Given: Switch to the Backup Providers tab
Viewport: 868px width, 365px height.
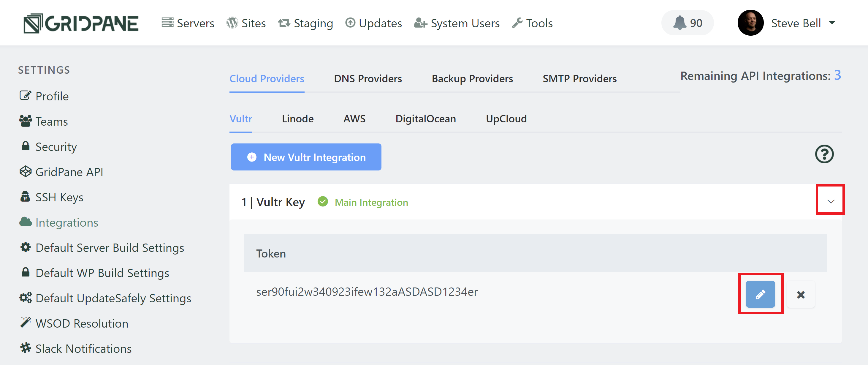Looking at the screenshot, I should pos(472,79).
